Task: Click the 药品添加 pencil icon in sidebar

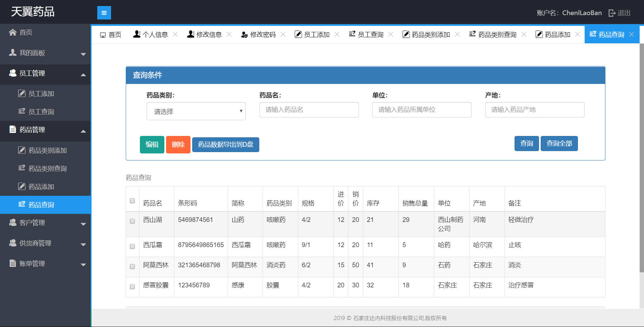Action: tap(21, 186)
